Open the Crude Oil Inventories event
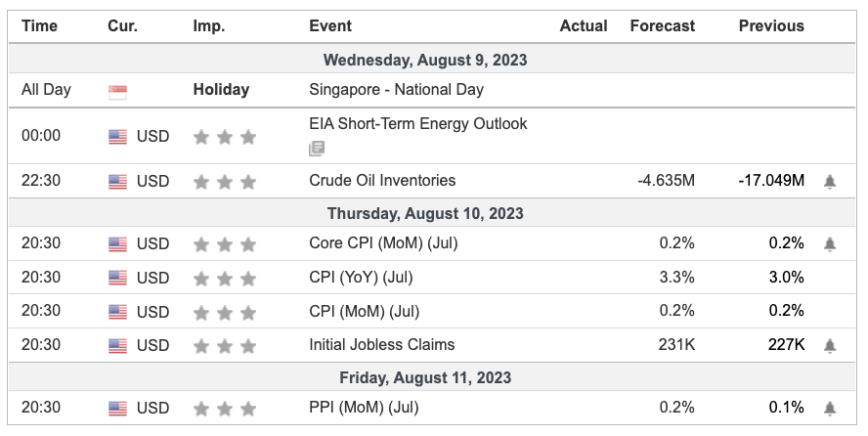The width and height of the screenshot is (868, 436). tap(382, 181)
